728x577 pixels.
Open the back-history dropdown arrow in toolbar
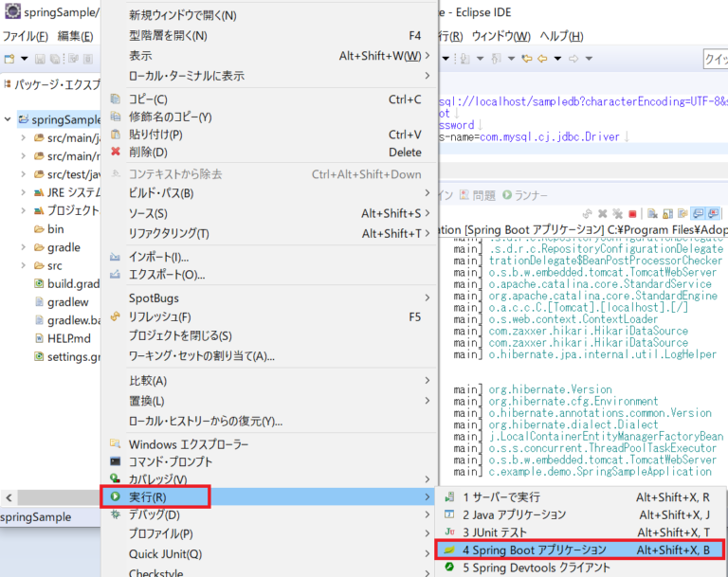pos(557,59)
